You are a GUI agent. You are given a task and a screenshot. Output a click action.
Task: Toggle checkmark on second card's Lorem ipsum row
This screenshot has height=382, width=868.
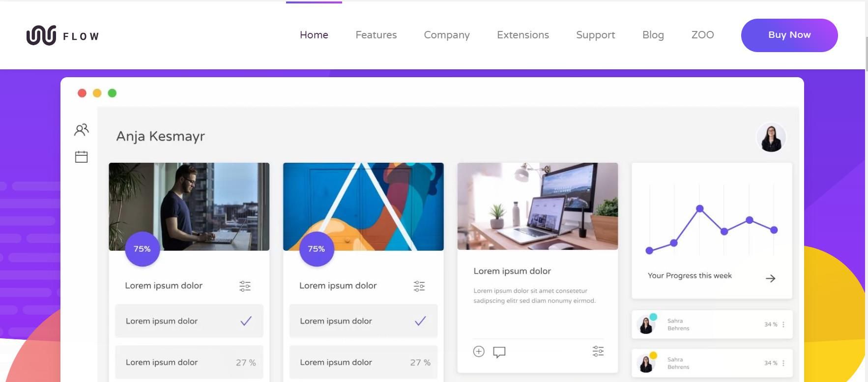click(x=420, y=321)
